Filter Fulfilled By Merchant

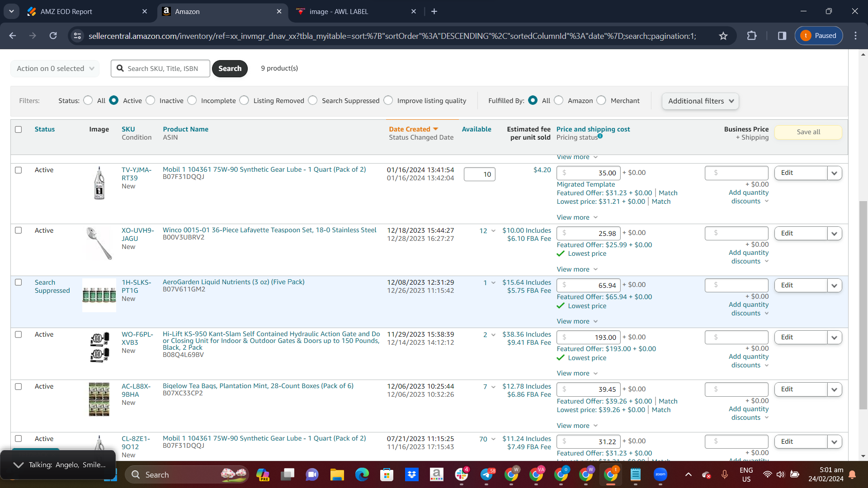601,100
